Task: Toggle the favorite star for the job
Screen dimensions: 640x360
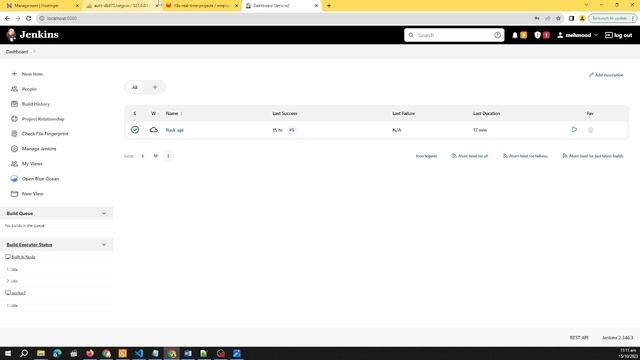Action: click(x=590, y=130)
